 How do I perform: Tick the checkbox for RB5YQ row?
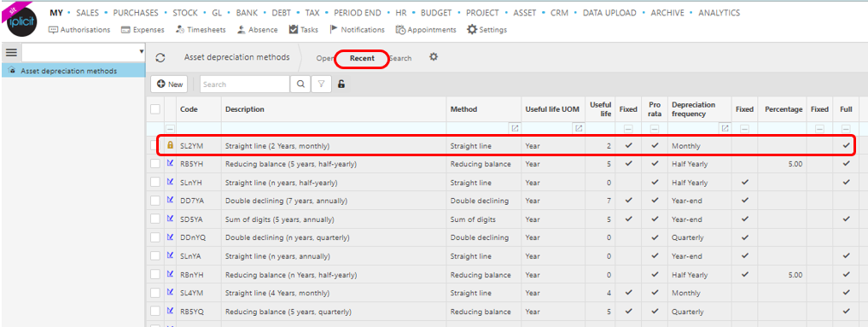coord(155,311)
